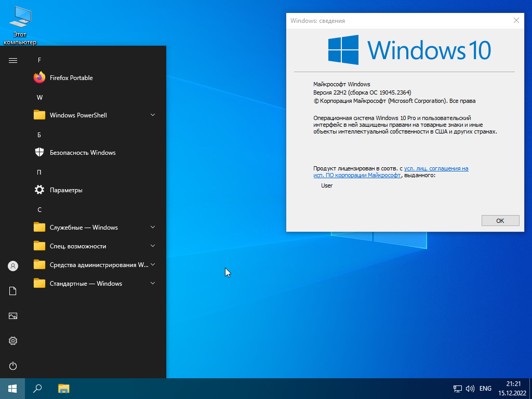Select the Этот компьютер desktop icon
The height and width of the screenshot is (399, 532).
pyautogui.click(x=20, y=17)
